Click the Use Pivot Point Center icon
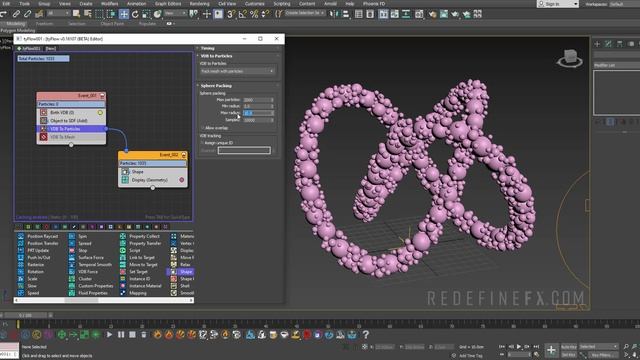The image size is (640, 360). point(194,14)
